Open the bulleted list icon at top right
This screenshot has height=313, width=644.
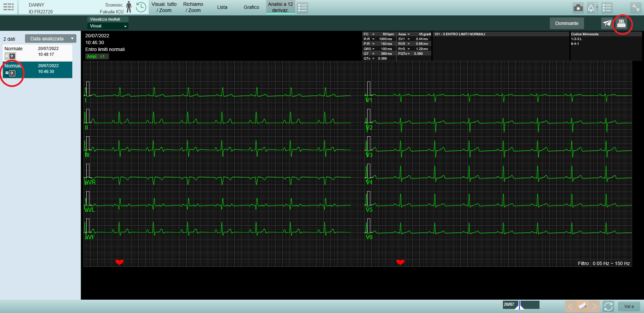coord(607,8)
